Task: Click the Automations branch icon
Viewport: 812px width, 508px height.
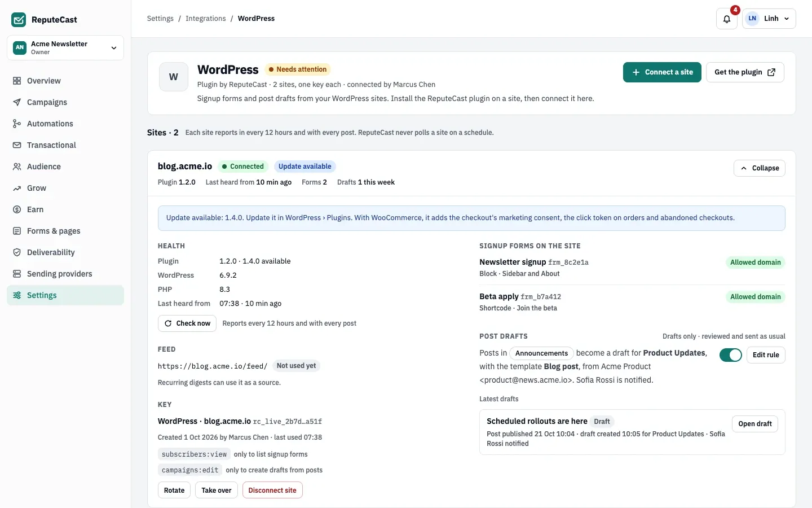Action: (17, 124)
